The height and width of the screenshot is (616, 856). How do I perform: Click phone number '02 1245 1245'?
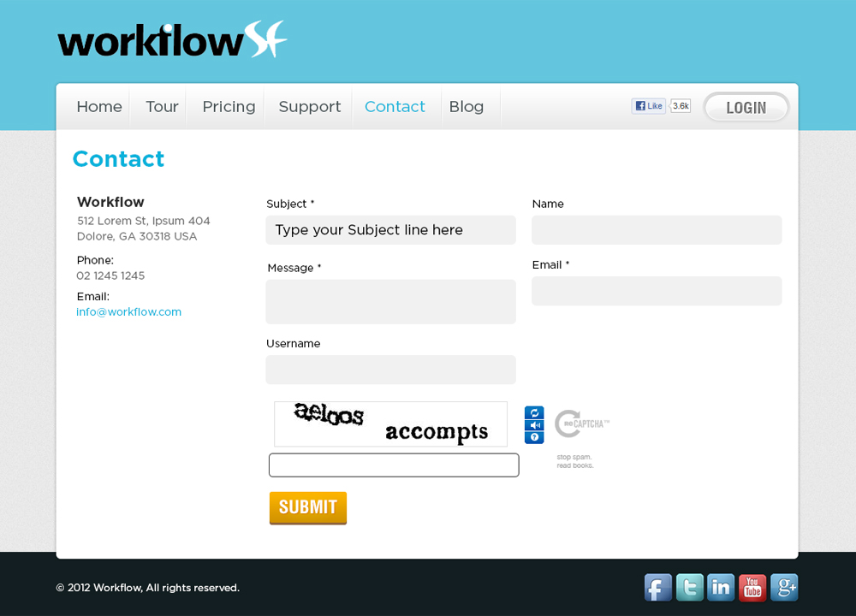coord(110,275)
